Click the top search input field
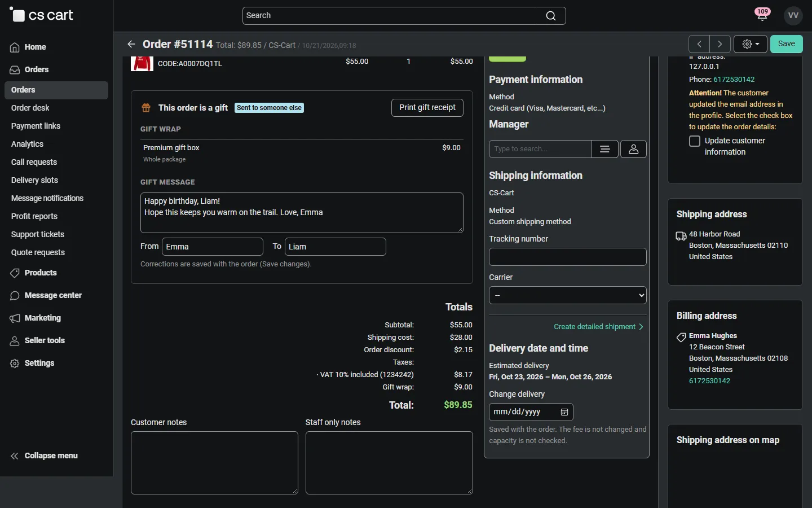 point(404,16)
